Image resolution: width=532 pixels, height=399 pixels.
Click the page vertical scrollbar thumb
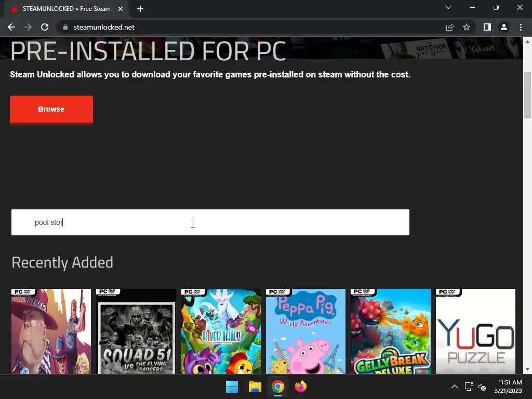click(527, 95)
